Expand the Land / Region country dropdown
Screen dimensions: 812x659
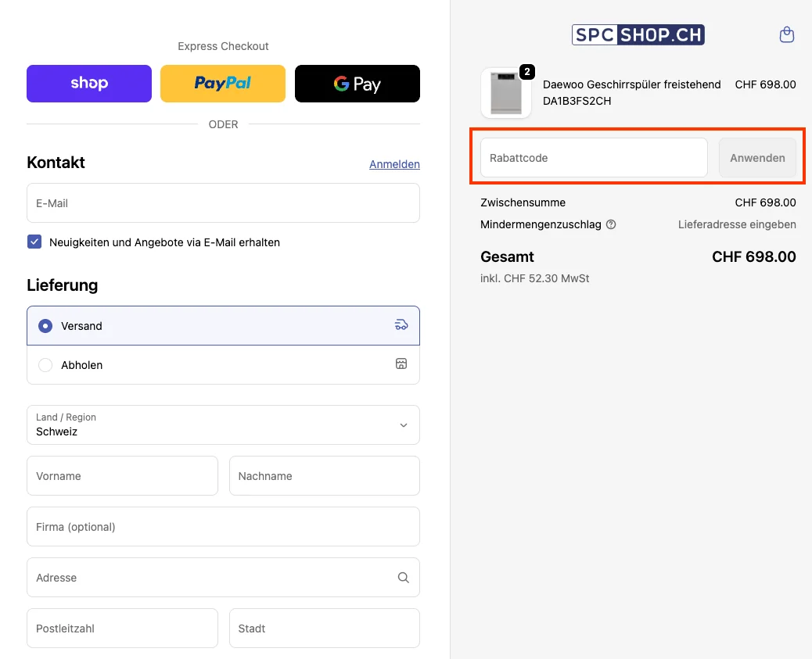pyautogui.click(x=223, y=424)
